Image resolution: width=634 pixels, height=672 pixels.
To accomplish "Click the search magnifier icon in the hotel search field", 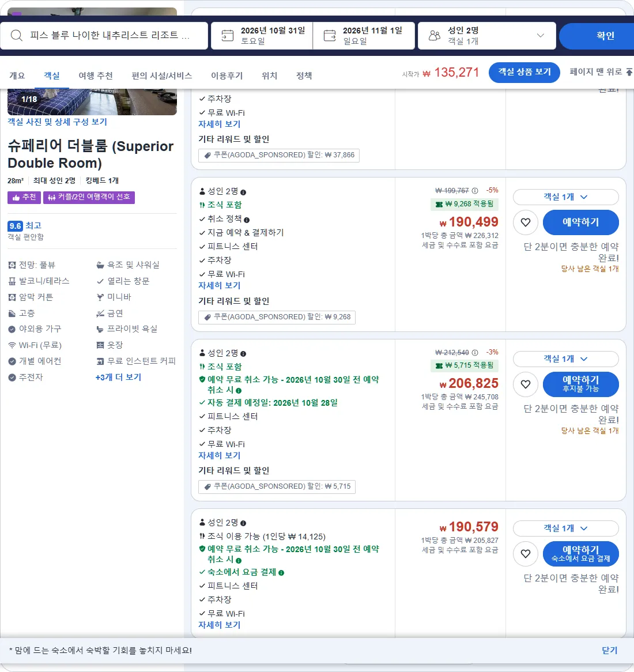I will 16,35.
